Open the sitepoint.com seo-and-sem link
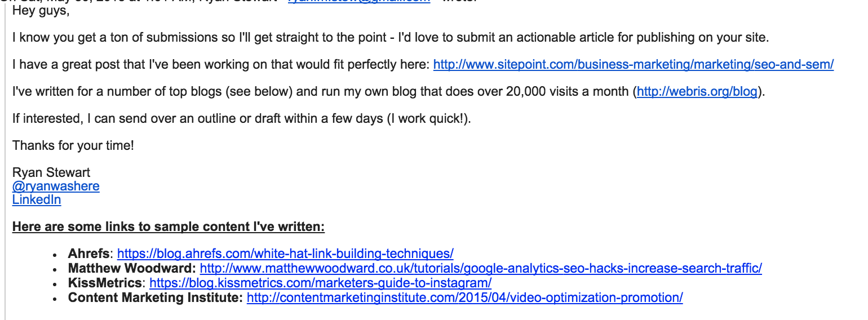Viewport: 868px width, 320px height. tap(633, 65)
